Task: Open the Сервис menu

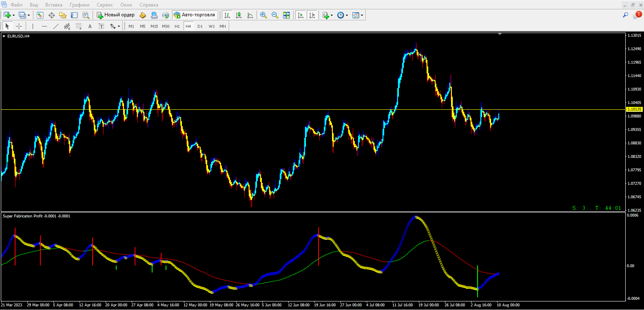Action: click(x=105, y=5)
